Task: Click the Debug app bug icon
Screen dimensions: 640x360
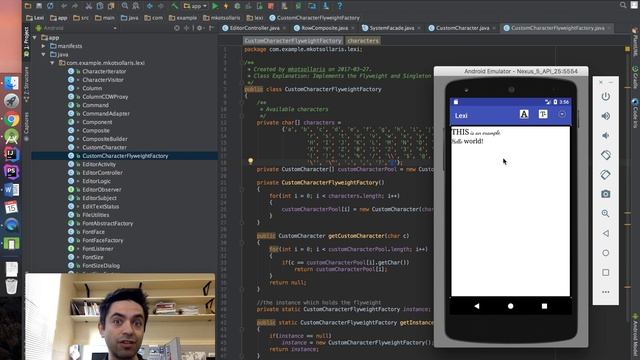Action: click(237, 6)
